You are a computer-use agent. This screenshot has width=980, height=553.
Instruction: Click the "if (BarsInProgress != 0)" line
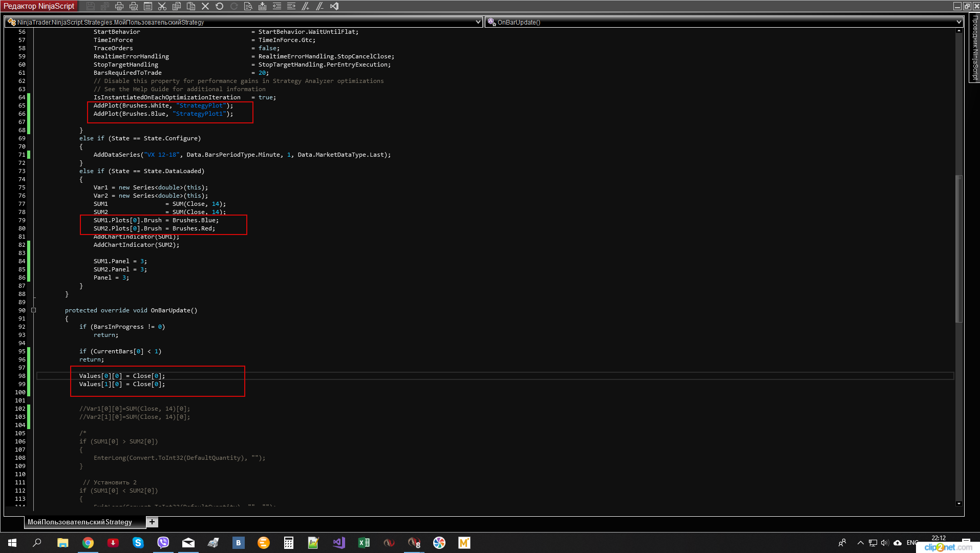(x=122, y=327)
